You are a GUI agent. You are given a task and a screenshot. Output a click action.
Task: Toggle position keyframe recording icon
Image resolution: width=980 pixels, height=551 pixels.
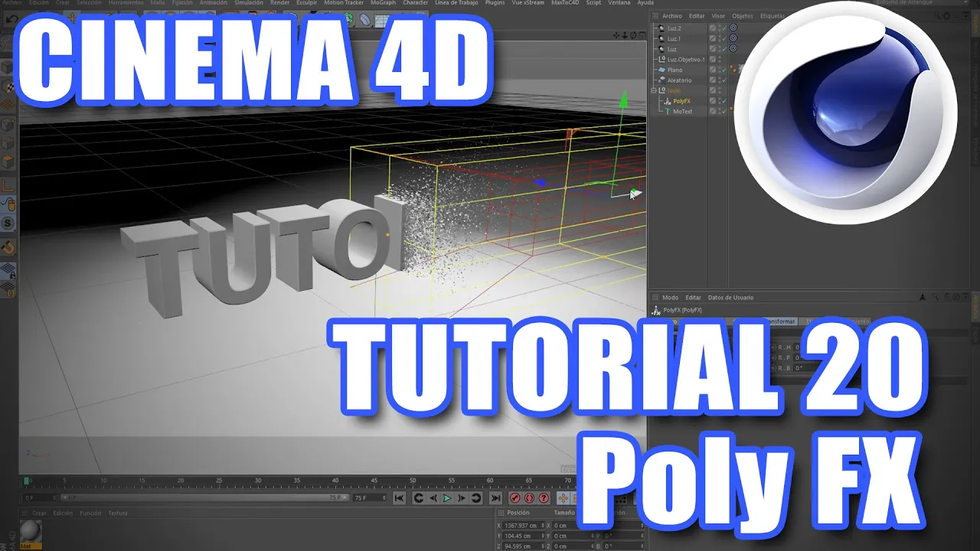click(563, 498)
